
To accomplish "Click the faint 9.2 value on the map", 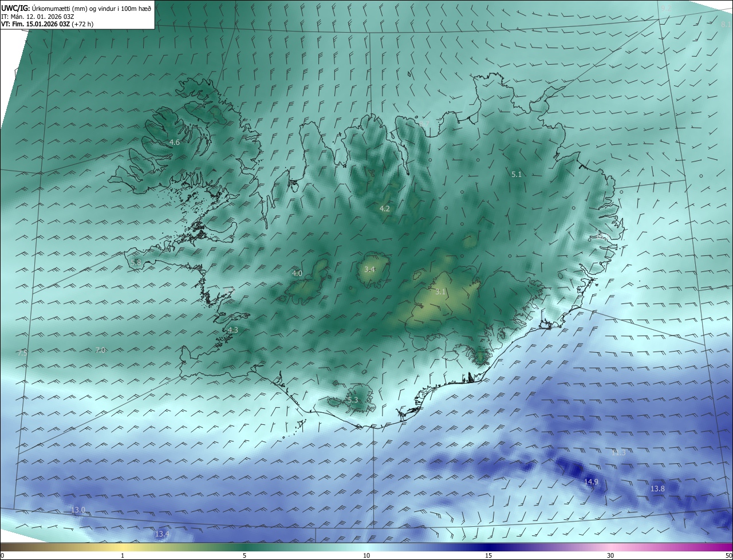I will 665,9.
